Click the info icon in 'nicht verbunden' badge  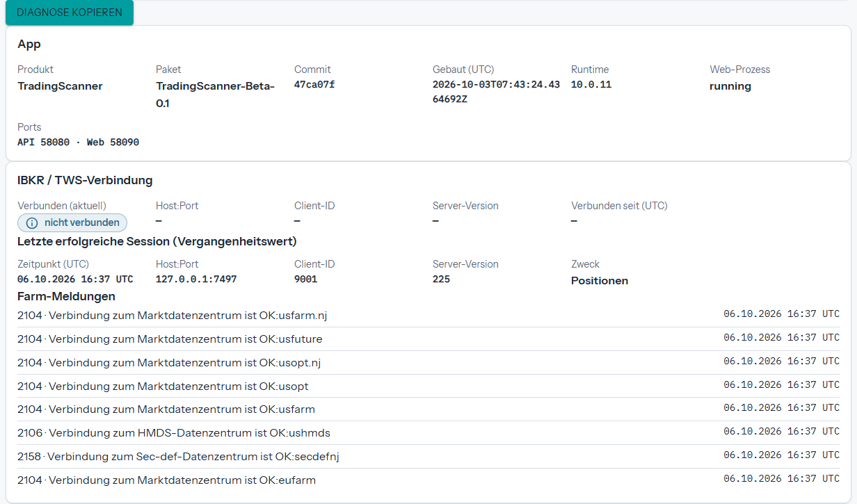pyautogui.click(x=32, y=223)
